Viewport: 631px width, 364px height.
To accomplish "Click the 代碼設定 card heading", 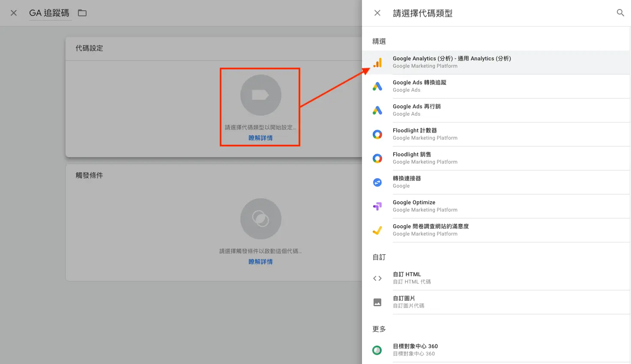I will pyautogui.click(x=90, y=48).
